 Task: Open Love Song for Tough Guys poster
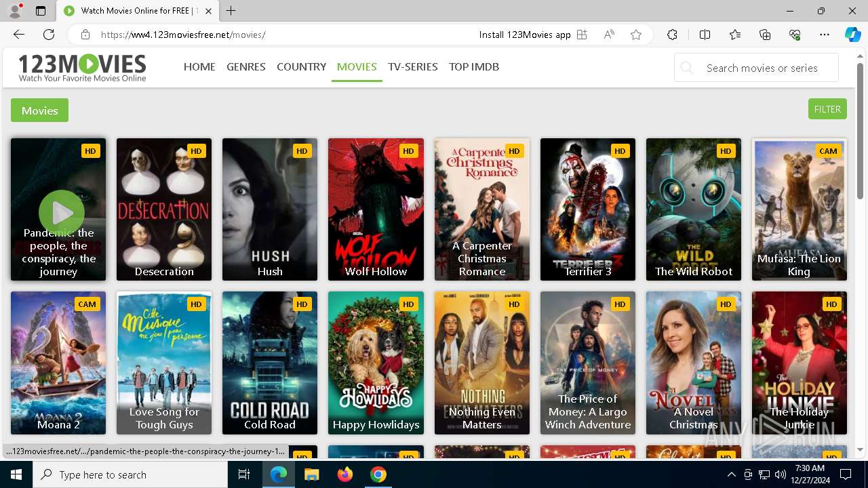(164, 363)
